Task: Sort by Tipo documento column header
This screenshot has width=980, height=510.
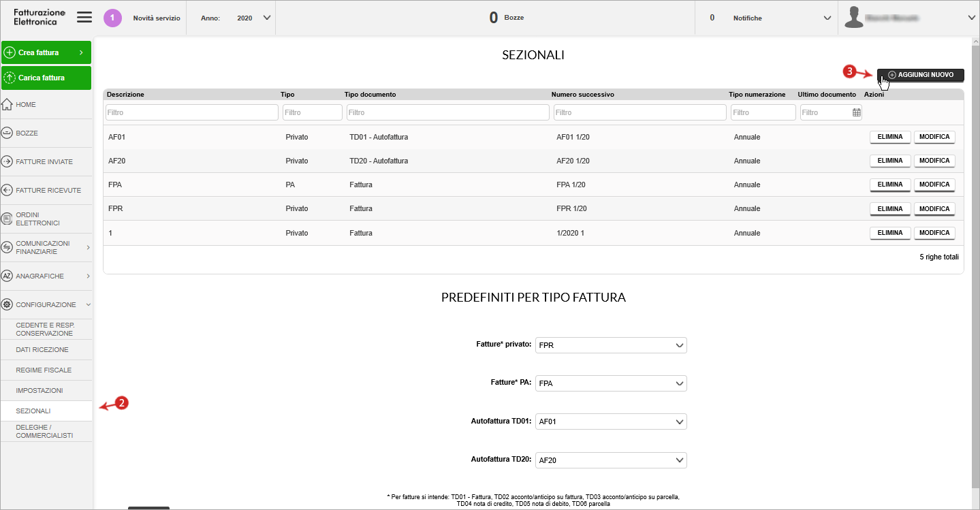Action: (370, 95)
